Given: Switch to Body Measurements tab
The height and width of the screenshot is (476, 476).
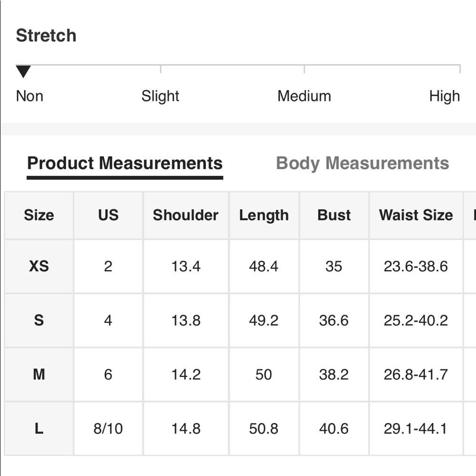Looking at the screenshot, I should click(362, 163).
